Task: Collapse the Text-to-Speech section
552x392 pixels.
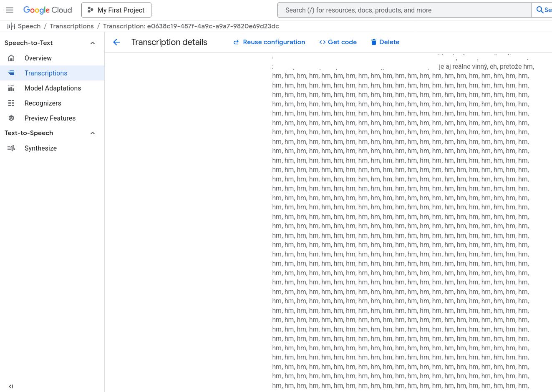Action: click(x=93, y=133)
